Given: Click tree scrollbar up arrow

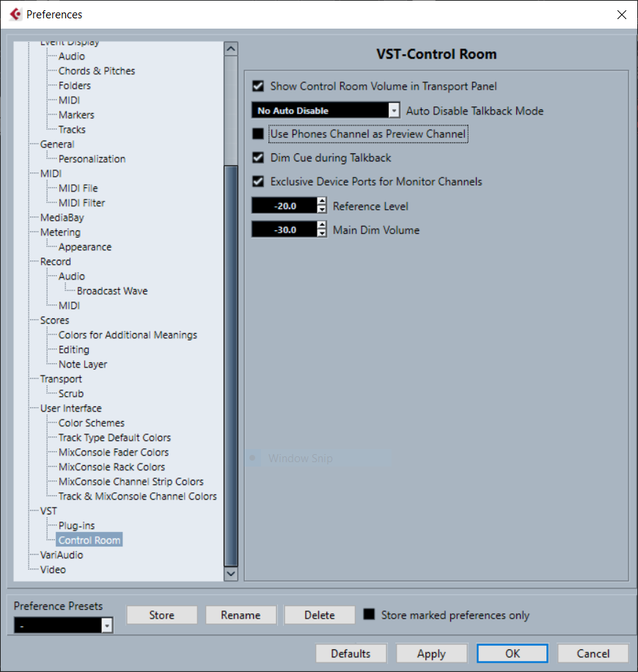Looking at the screenshot, I should pos(231,49).
